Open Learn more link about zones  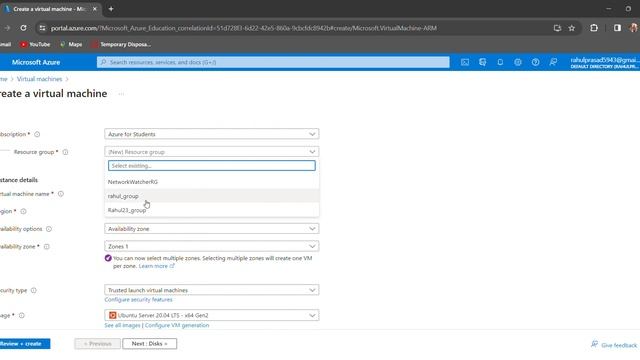tap(156, 266)
